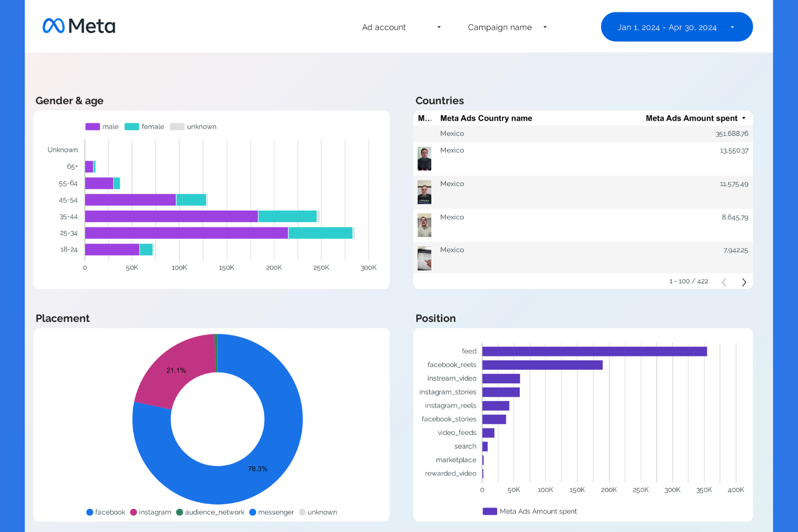The width and height of the screenshot is (798, 532).
Task: Open the Ad account dropdown
Action: coord(401,27)
